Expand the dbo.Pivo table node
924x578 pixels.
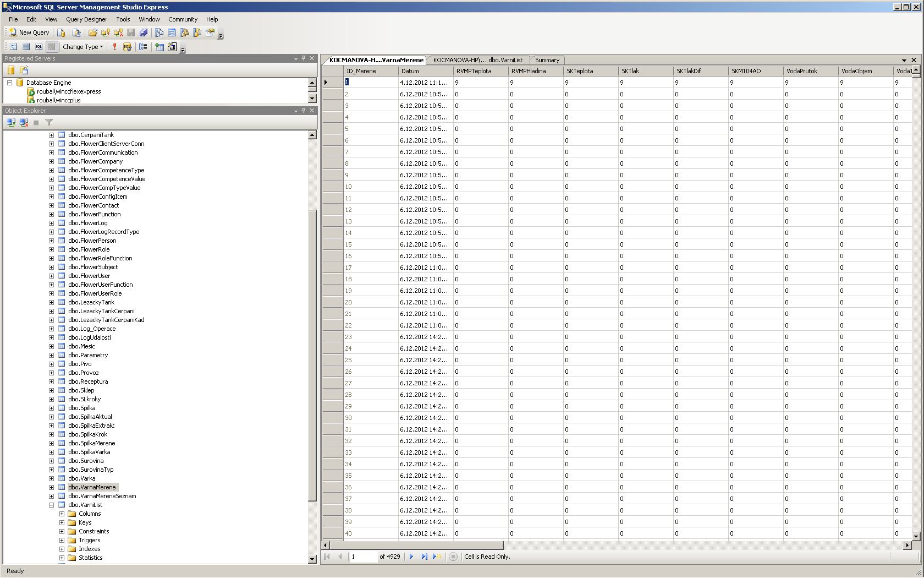(51, 364)
